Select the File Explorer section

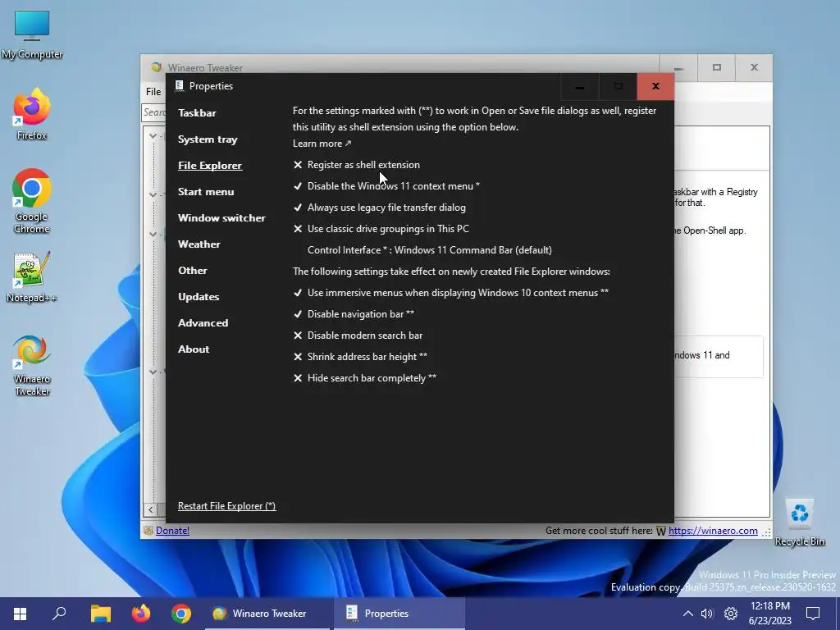pos(210,166)
